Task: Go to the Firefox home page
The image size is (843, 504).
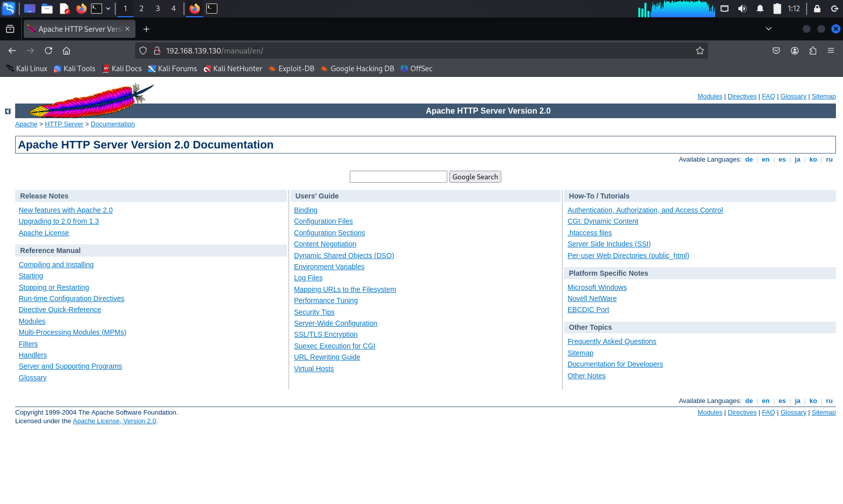Action: click(x=66, y=51)
